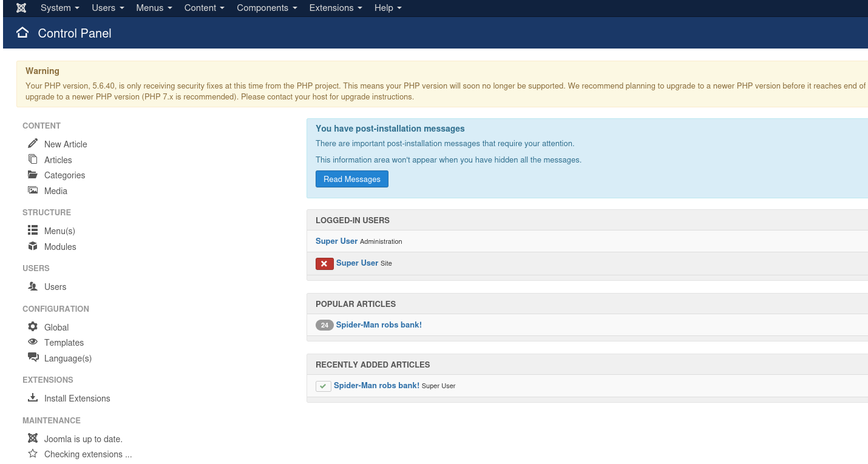Click the folder icon beside Categories
This screenshot has width=868, height=464.
coord(33,175)
